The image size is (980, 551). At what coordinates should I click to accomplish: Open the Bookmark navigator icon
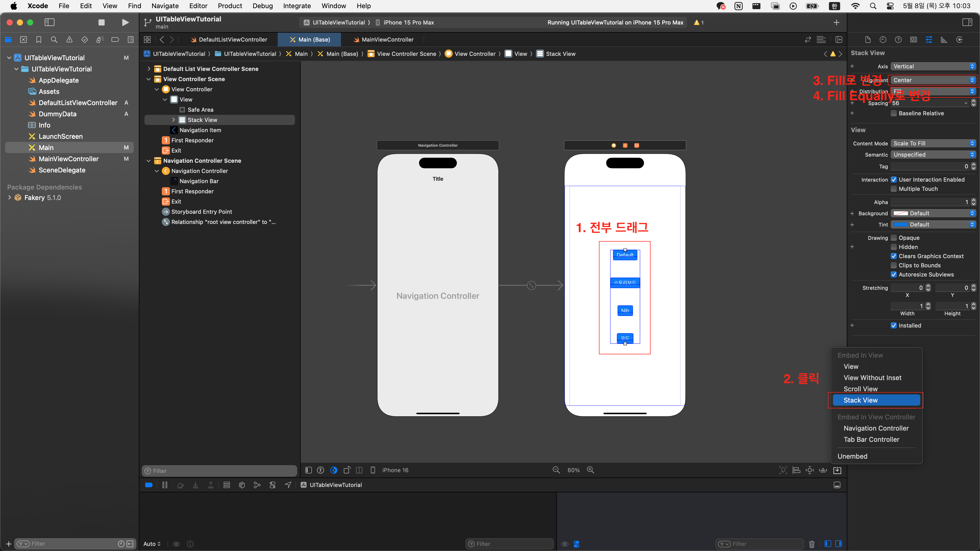point(39,40)
